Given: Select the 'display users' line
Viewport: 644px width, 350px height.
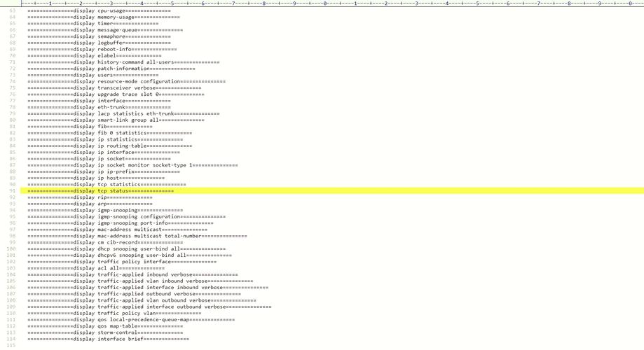Looking at the screenshot, I should 93,75.
